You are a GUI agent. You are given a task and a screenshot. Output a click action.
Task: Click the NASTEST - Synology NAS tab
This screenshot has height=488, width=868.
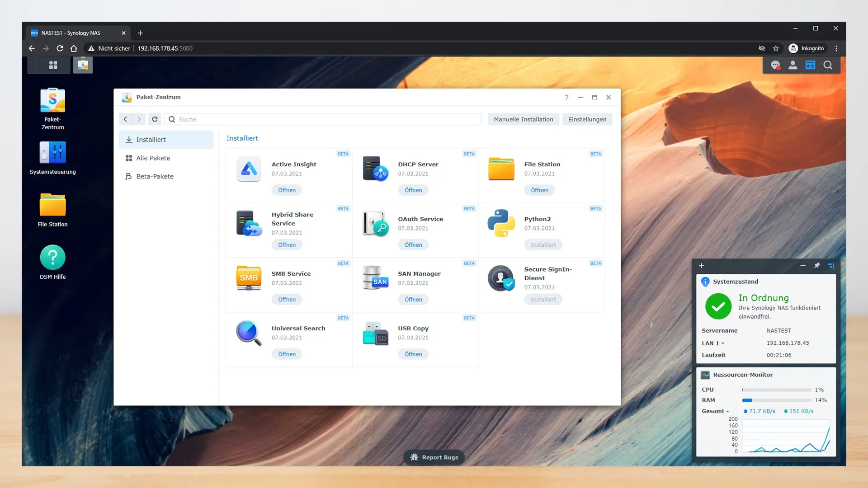coord(78,33)
